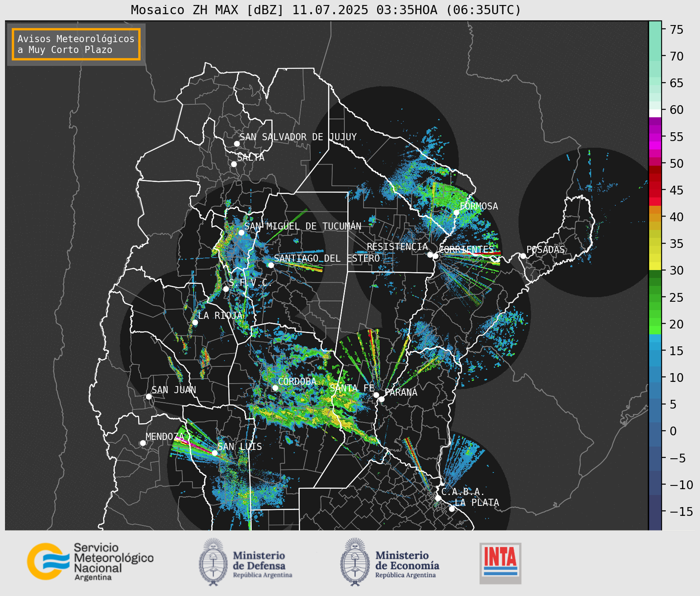Click the SALTA label text

251,157
